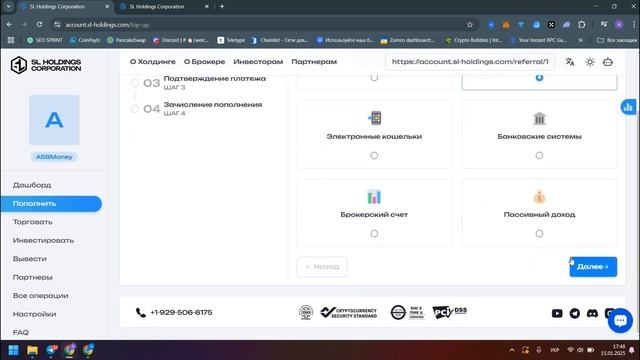Viewport: 640px width, 360px height.
Task: Open О Холдинге menu
Action: pos(153,62)
